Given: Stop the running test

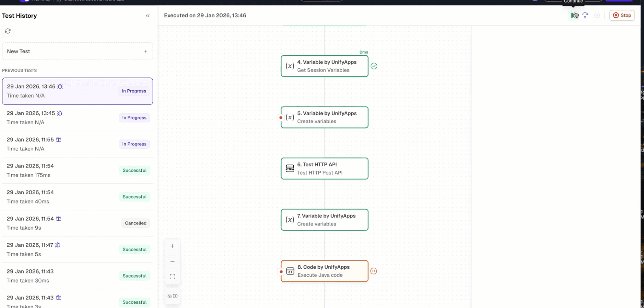Looking at the screenshot, I should coord(622,15).
